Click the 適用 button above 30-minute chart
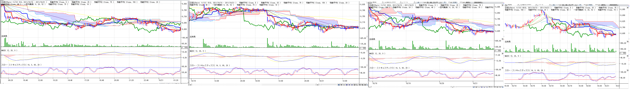Image resolution: width=644 pixels, height=104 pixels. pos(468,2)
